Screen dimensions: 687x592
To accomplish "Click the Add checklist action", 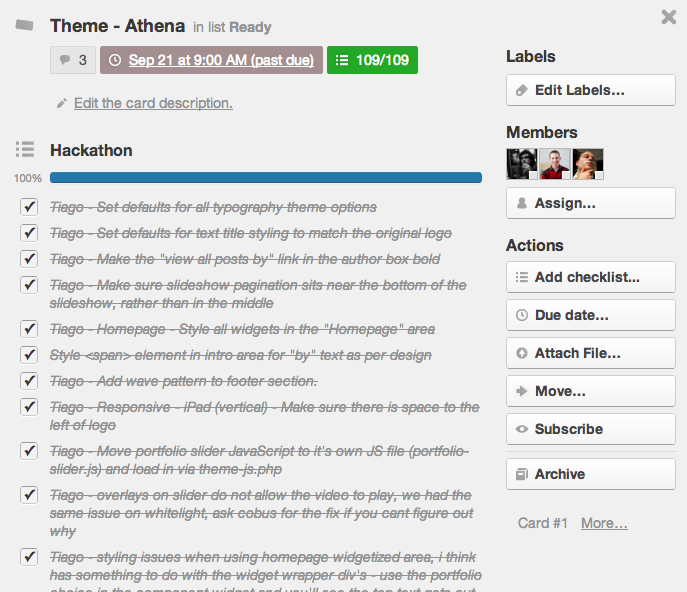I will (591, 277).
